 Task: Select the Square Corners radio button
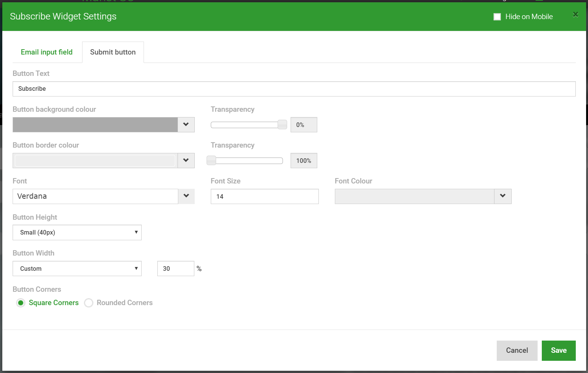21,303
